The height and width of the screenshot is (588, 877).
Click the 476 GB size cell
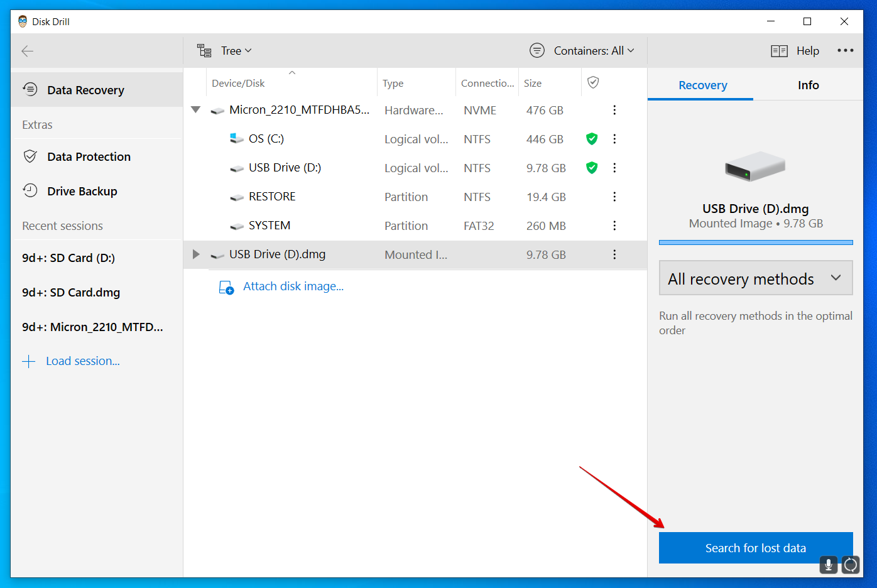coord(545,110)
